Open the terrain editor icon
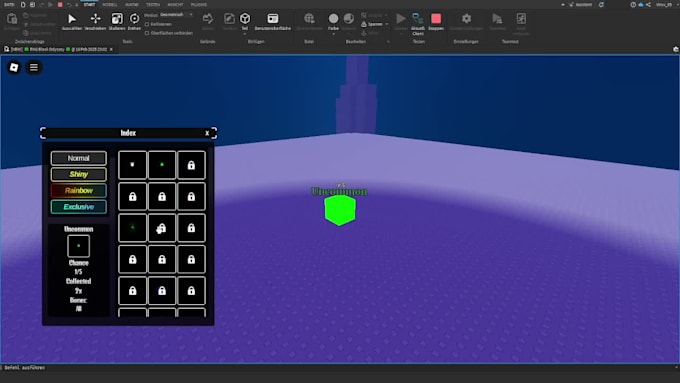This screenshot has height=383, width=680. tap(208, 19)
